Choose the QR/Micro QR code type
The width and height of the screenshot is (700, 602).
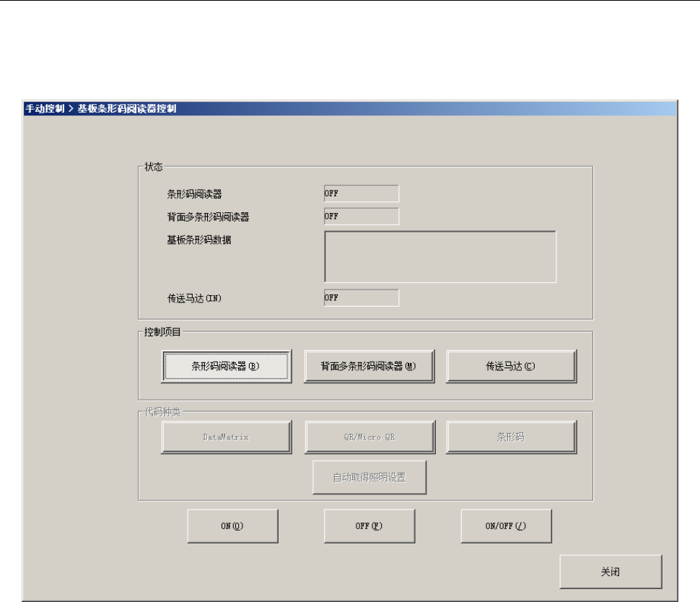[x=369, y=437]
